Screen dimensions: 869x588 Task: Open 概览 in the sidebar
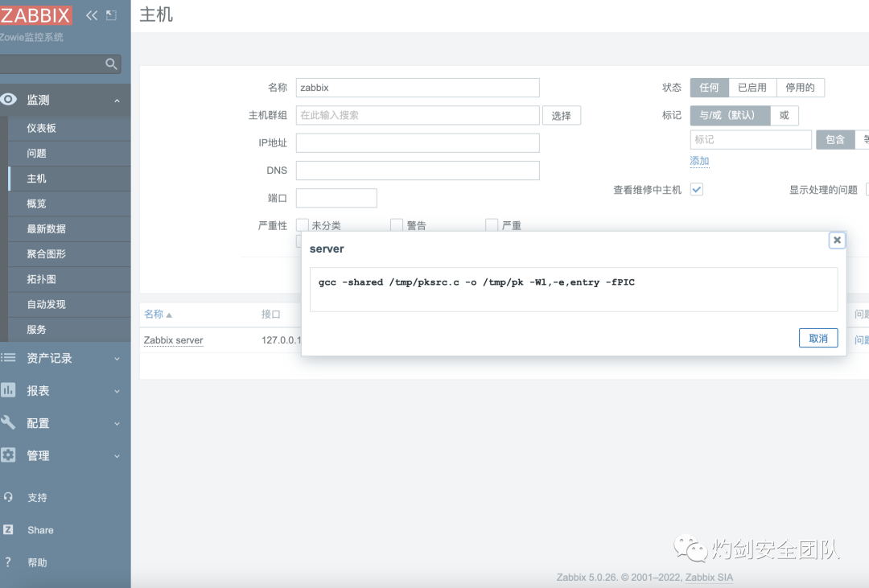coord(70,204)
